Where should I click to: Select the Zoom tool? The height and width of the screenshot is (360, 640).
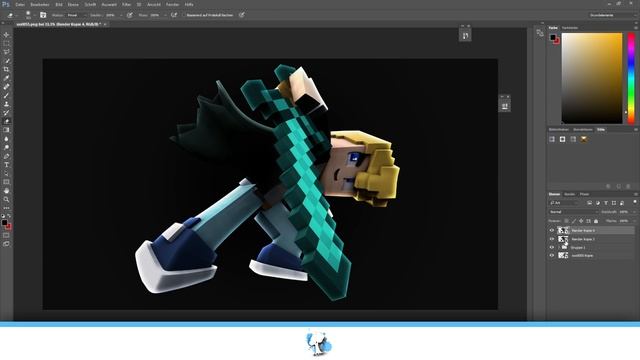pyautogui.click(x=6, y=199)
